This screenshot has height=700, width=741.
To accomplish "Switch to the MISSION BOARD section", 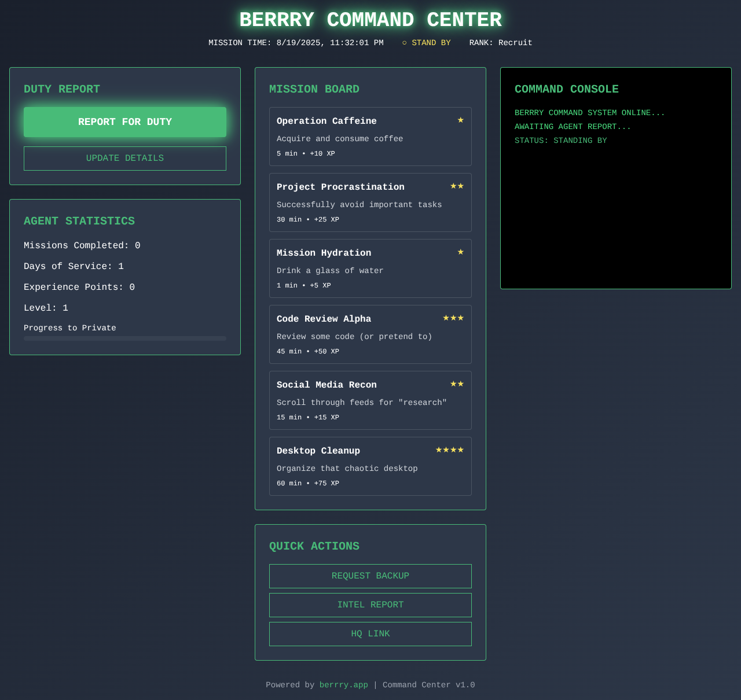I will click(314, 89).
